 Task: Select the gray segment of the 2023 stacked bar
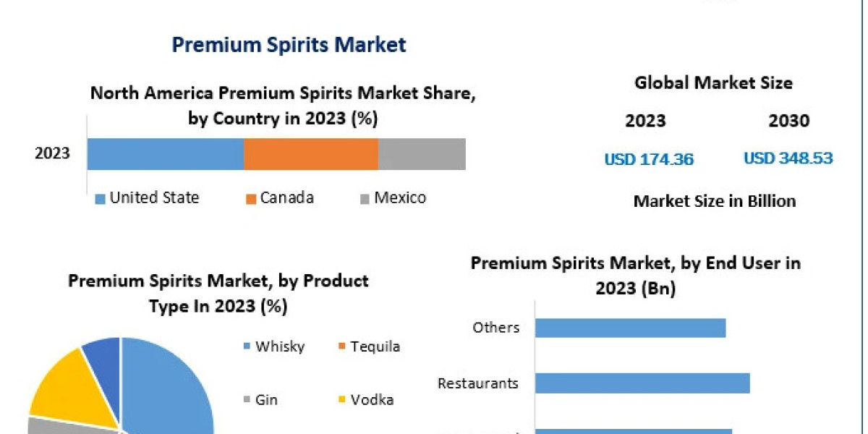421,154
